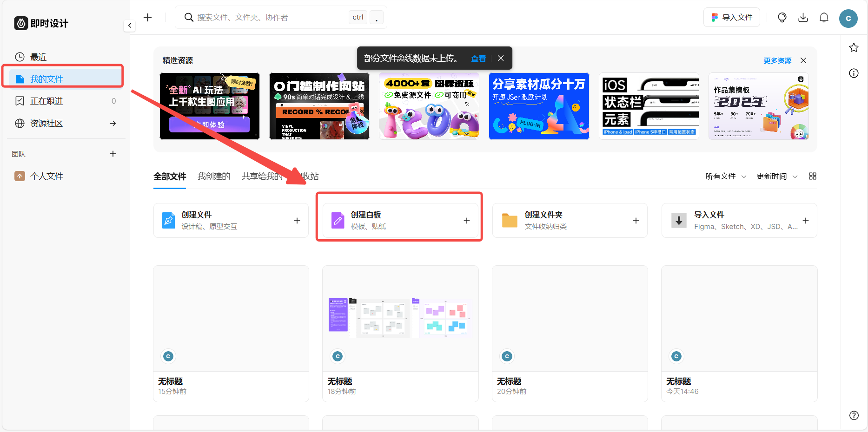
Task: Open 正在跟进 in the sidebar
Action: 66,101
